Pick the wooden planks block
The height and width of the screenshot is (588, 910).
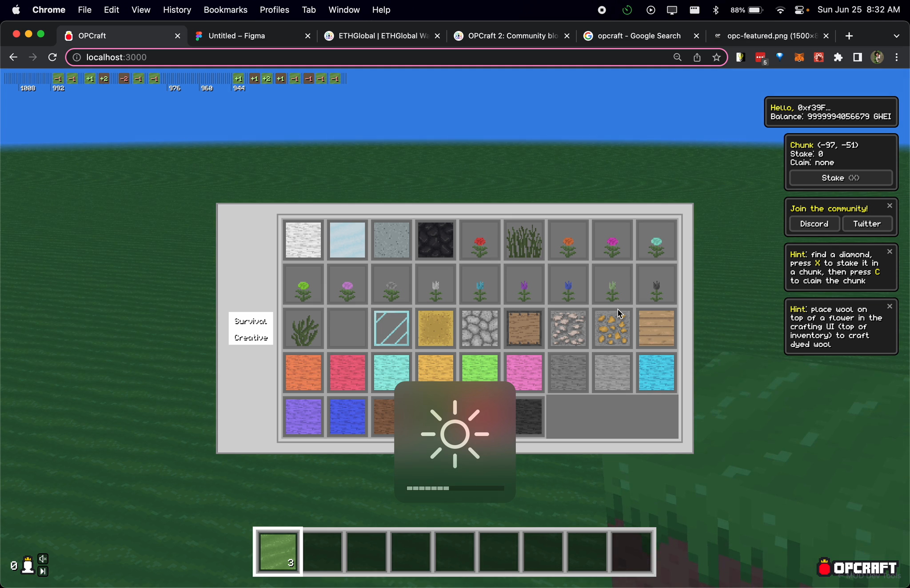656,328
